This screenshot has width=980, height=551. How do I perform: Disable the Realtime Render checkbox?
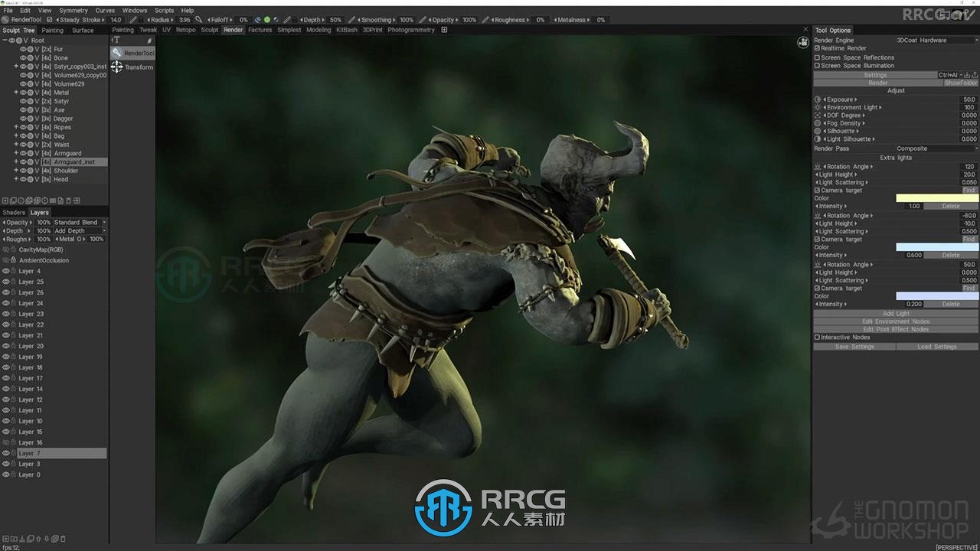coord(817,48)
